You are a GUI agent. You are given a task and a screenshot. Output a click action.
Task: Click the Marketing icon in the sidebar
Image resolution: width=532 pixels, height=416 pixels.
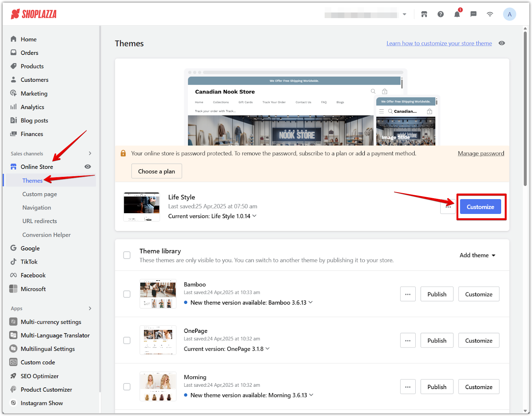(13, 93)
